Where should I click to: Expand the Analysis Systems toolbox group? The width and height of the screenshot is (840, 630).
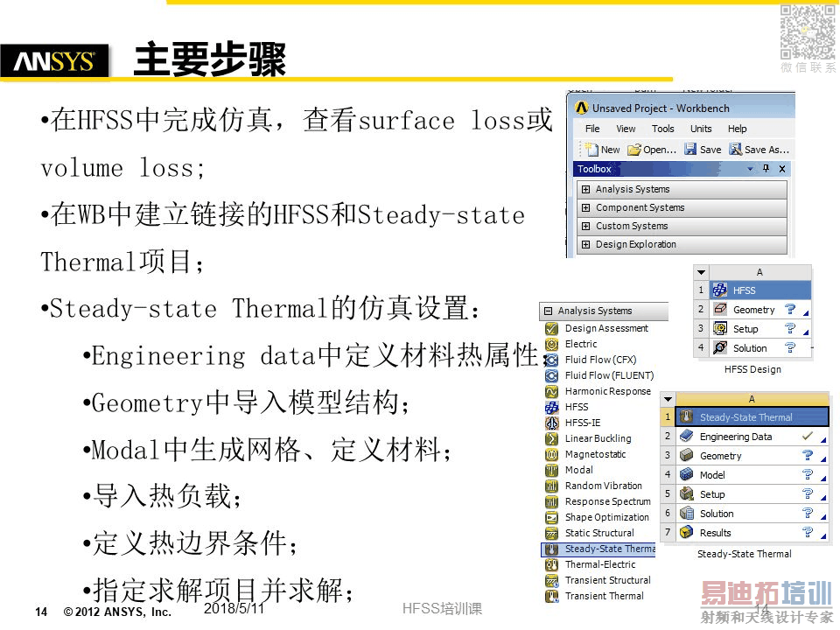585,189
